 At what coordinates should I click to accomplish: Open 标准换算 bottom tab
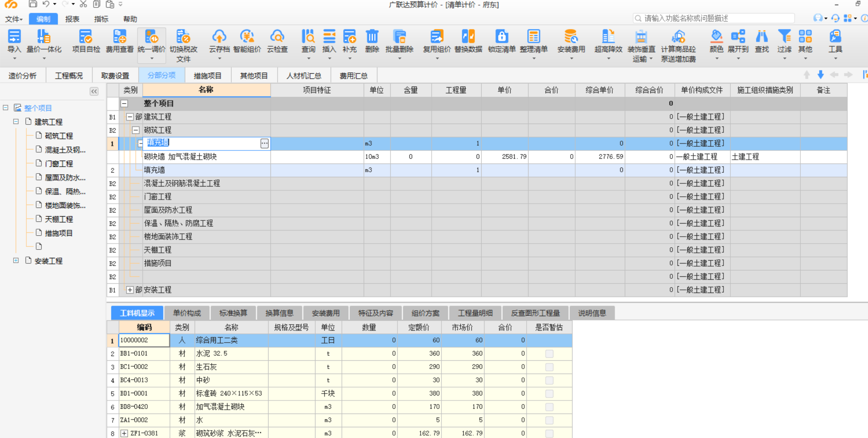click(233, 313)
